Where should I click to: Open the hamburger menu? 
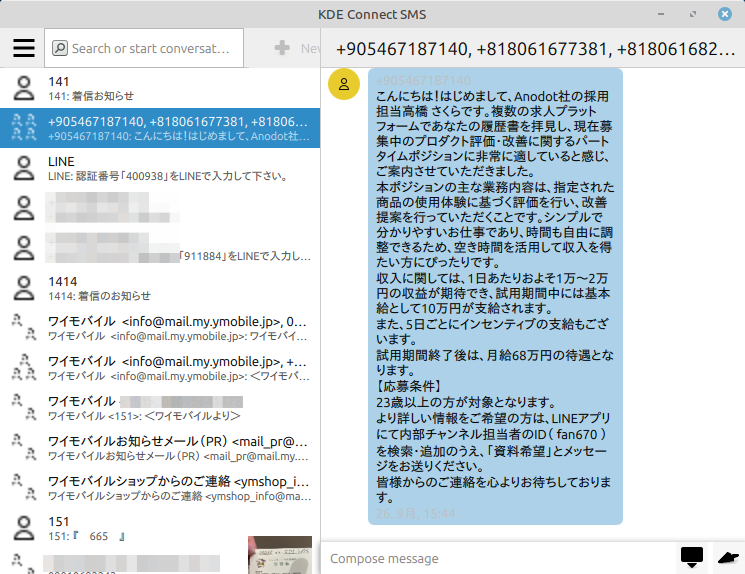click(24, 48)
